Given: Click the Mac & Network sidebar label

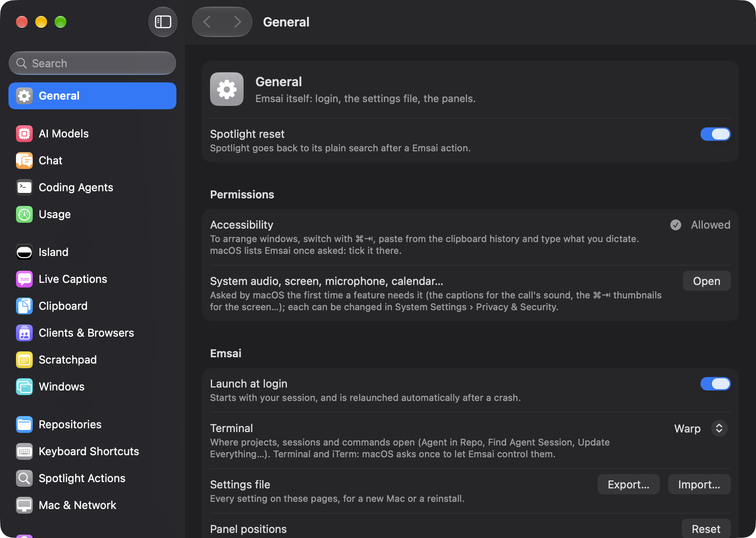Looking at the screenshot, I should [77, 505].
